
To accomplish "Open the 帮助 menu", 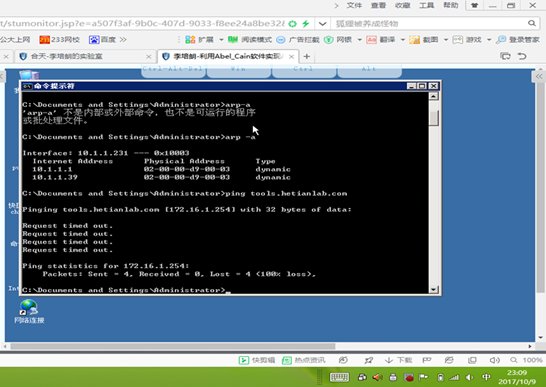I will [451, 5].
